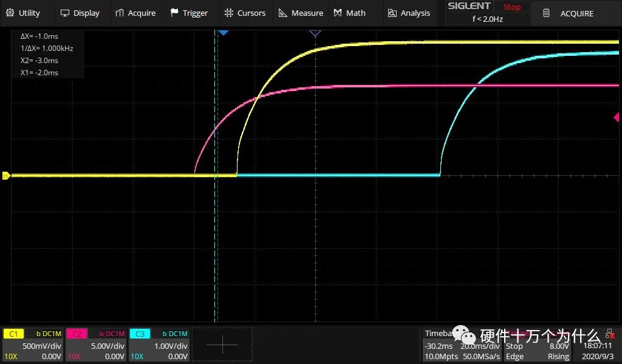Image resolution: width=622 pixels, height=364 pixels.
Task: Open the Utility gear menu
Action: pyautogui.click(x=23, y=13)
